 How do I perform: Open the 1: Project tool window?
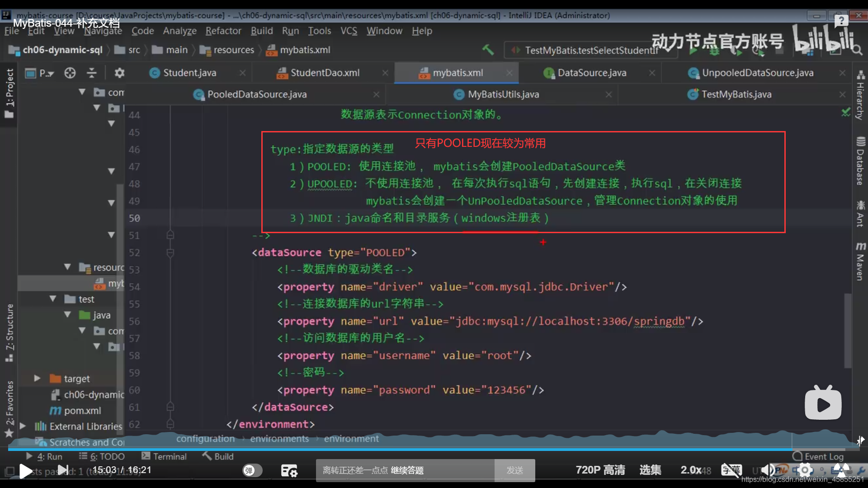[9, 93]
